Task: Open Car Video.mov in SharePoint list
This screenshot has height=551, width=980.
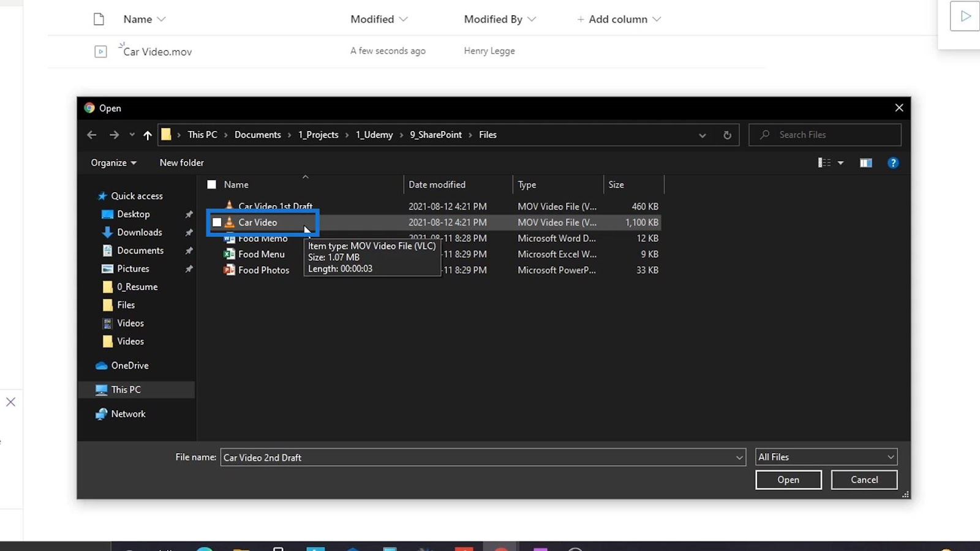Action: [x=157, y=51]
